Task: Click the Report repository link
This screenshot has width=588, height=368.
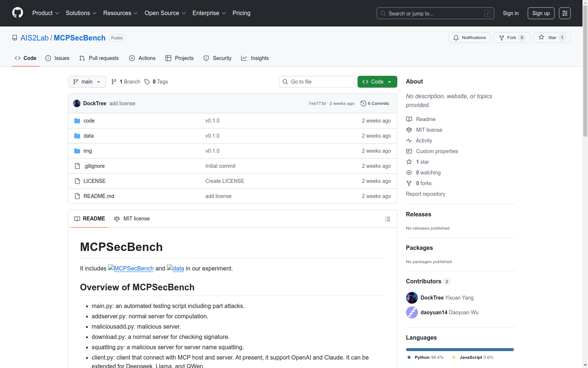Action: [x=426, y=194]
